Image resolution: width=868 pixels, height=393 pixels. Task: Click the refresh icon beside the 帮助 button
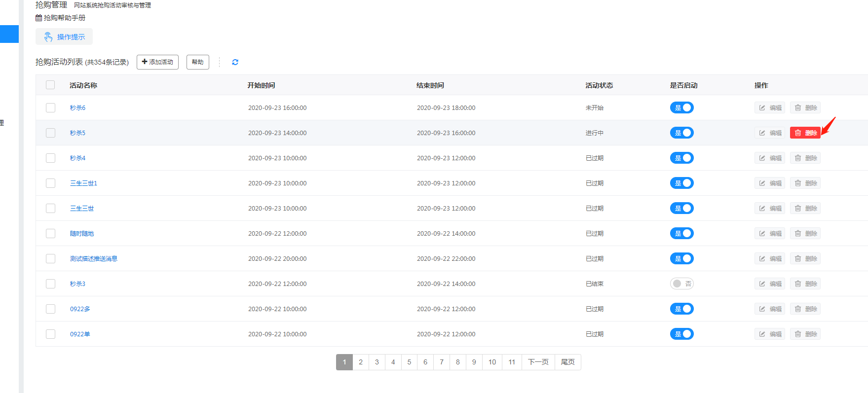coord(235,62)
